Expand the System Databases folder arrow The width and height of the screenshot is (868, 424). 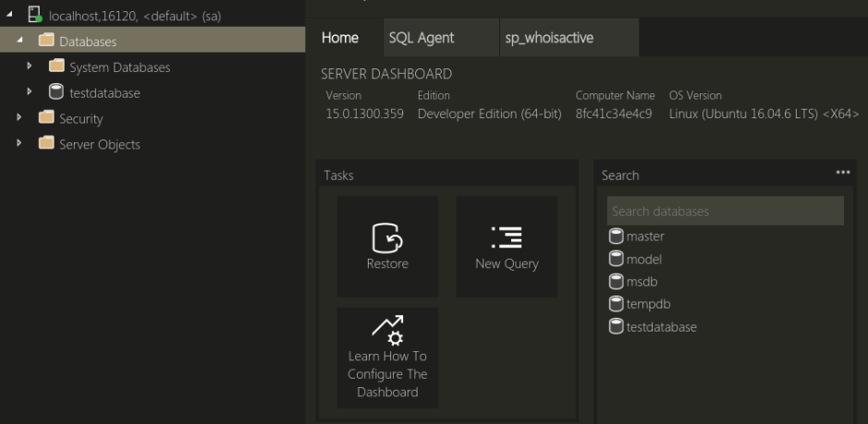click(31, 67)
